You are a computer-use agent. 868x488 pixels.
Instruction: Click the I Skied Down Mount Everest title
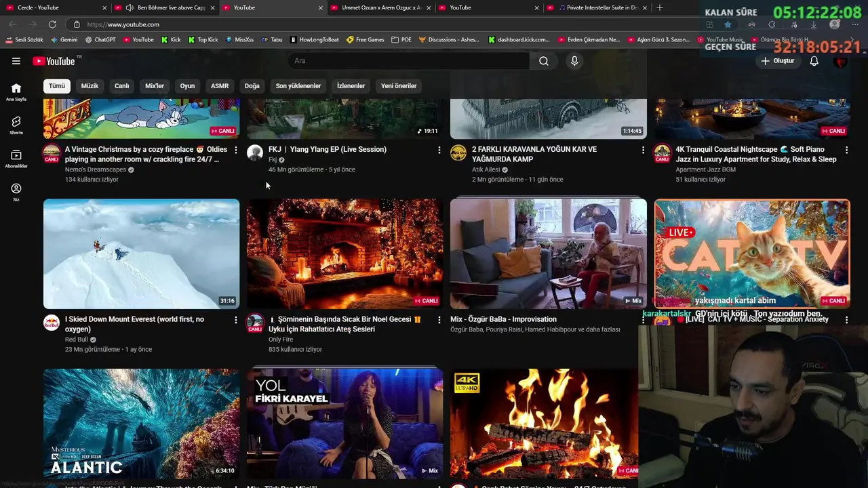[x=134, y=324]
